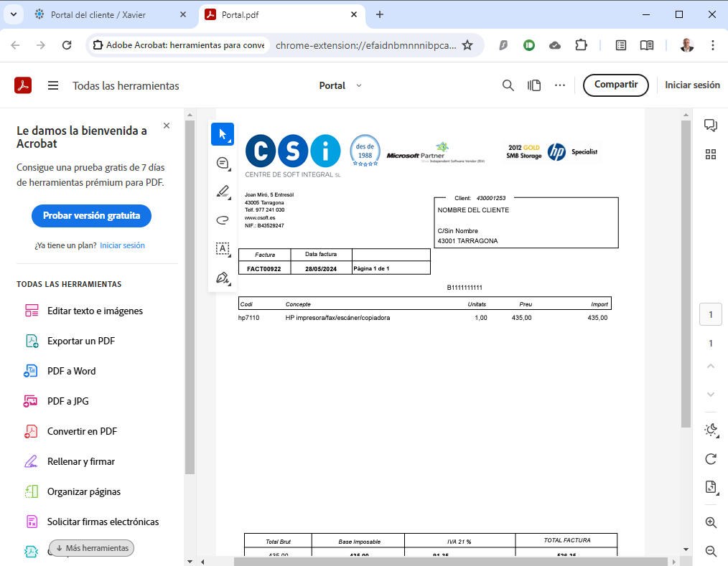728x566 pixels.
Task: Choose the sign with pen tool
Action: click(x=223, y=278)
